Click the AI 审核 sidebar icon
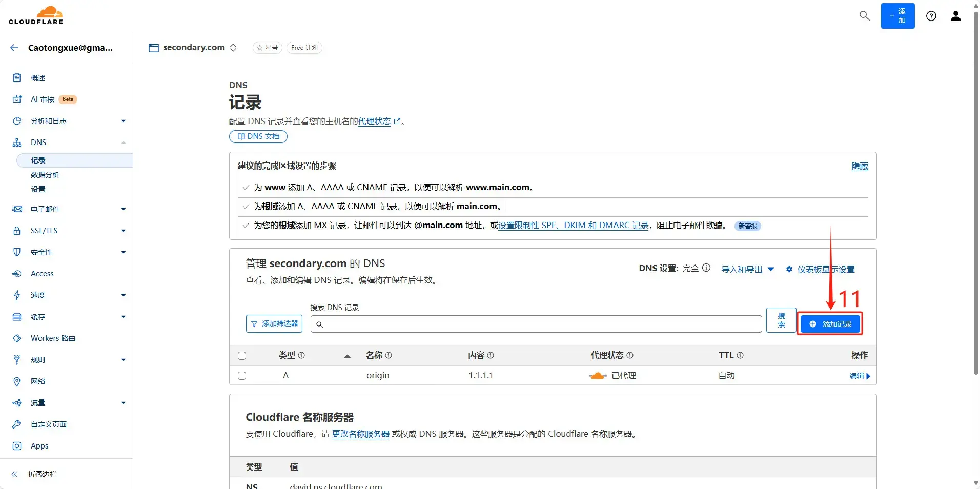Image resolution: width=980 pixels, height=489 pixels. [17, 99]
